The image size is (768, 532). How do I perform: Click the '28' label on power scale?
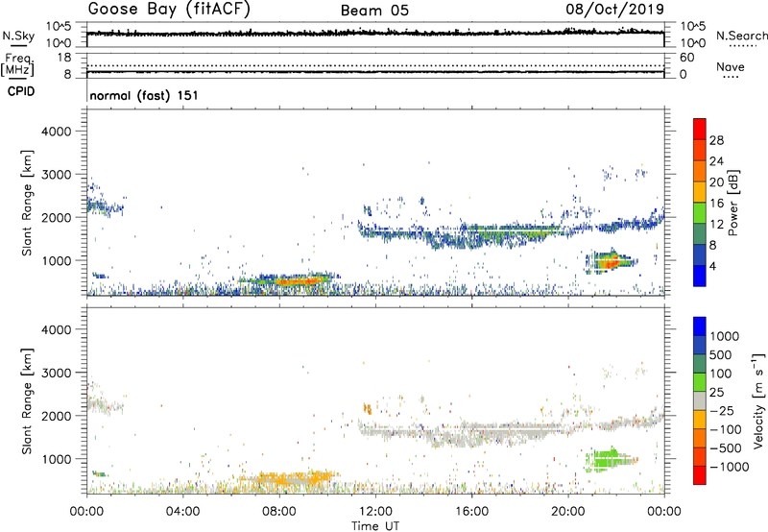[716, 140]
